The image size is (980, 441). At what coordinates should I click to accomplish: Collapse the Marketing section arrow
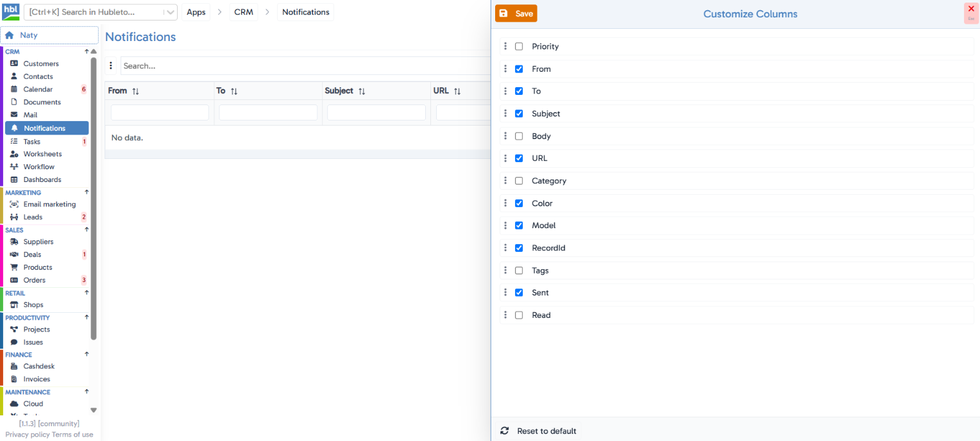click(x=87, y=192)
